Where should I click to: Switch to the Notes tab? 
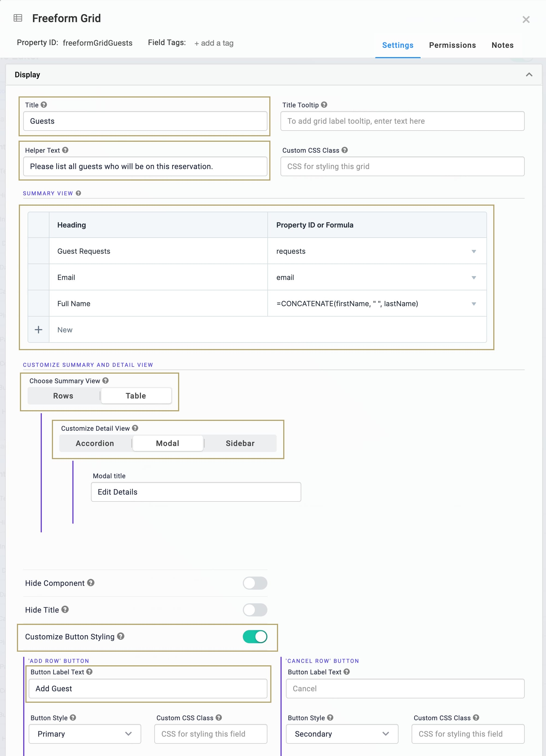point(502,45)
